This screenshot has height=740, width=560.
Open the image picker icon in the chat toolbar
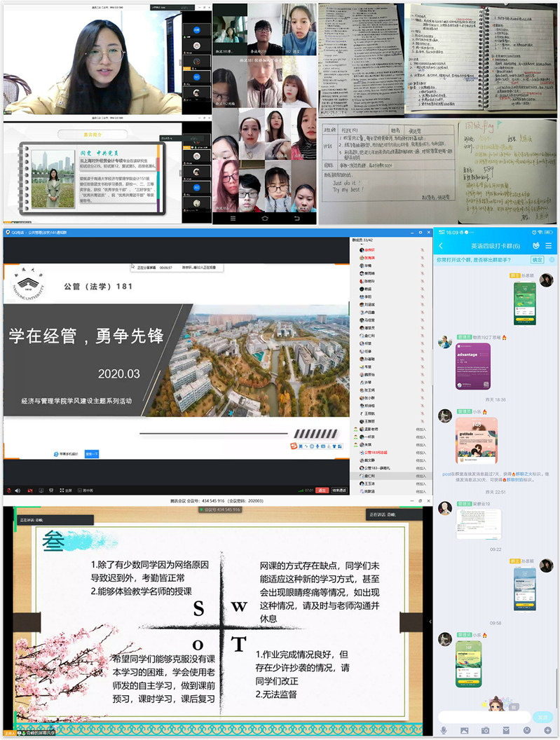465,730
